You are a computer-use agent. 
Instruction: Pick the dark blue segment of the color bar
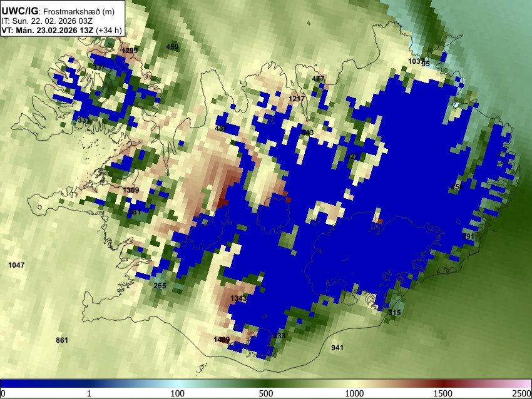(44, 383)
